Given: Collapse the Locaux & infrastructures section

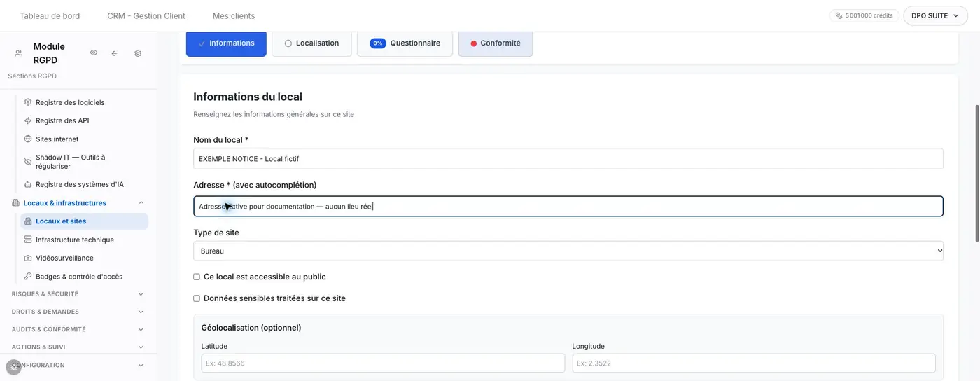Looking at the screenshot, I should pyautogui.click(x=141, y=203).
